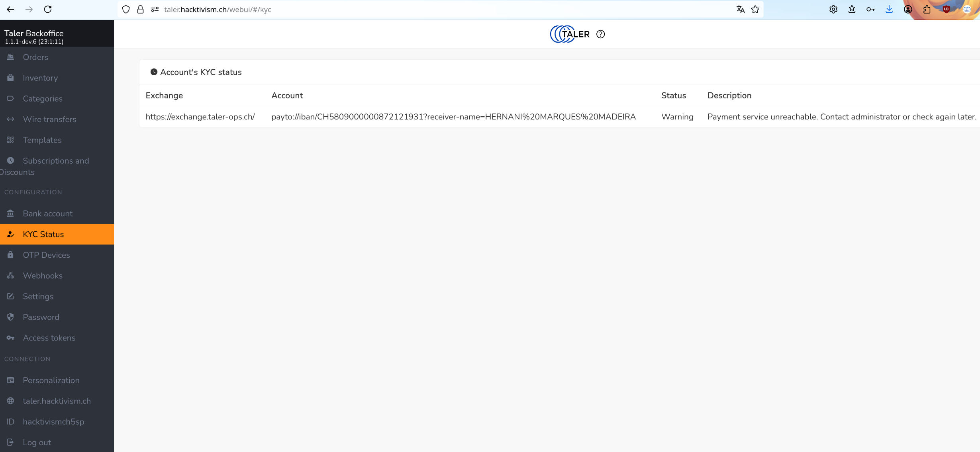This screenshot has width=980, height=452.
Task: Open Subscriptions and Discounts
Action: (x=57, y=166)
